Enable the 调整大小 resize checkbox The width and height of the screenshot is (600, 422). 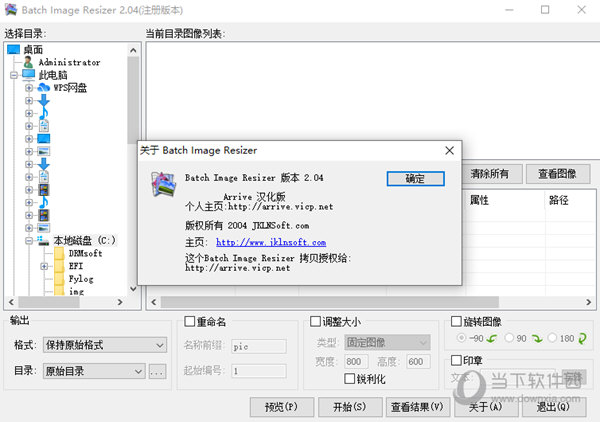click(x=315, y=321)
